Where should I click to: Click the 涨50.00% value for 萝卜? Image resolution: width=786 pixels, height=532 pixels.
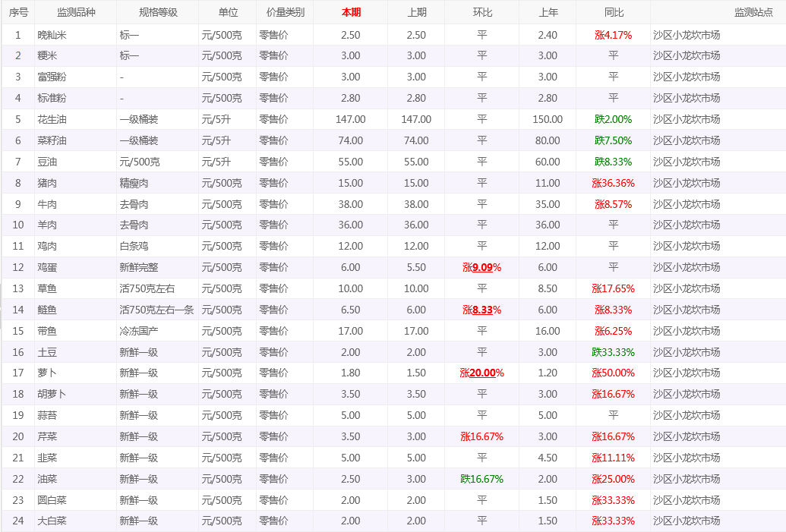click(613, 373)
